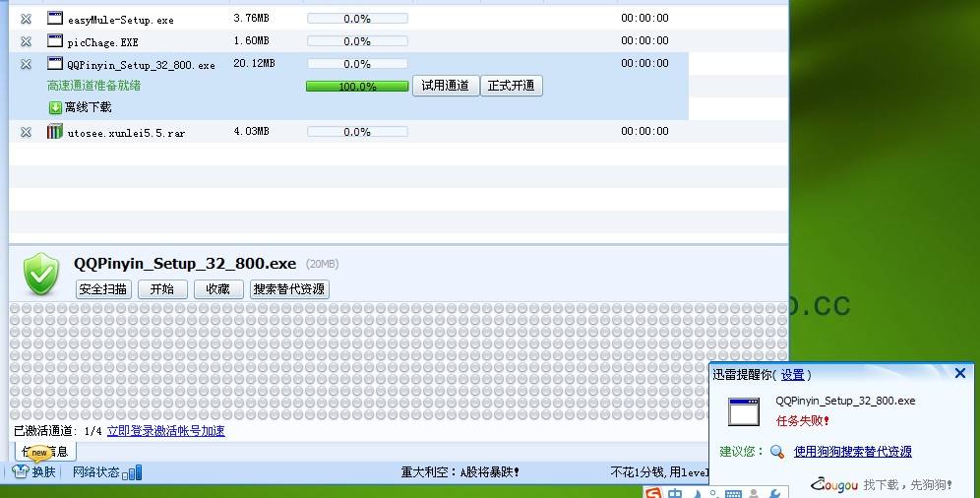Click the file icon in the reminder popup
The height and width of the screenshot is (498, 980).
(744, 412)
